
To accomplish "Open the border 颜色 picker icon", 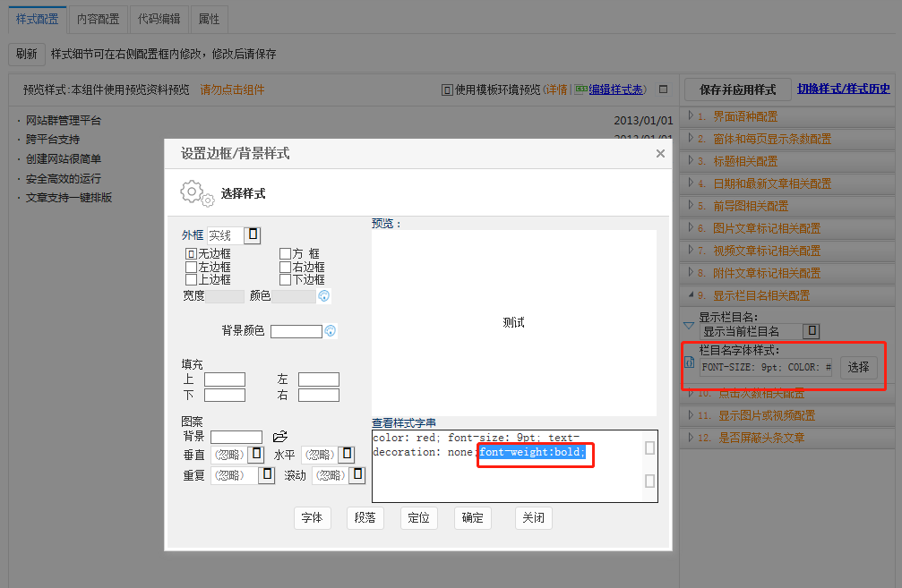I will tap(324, 296).
